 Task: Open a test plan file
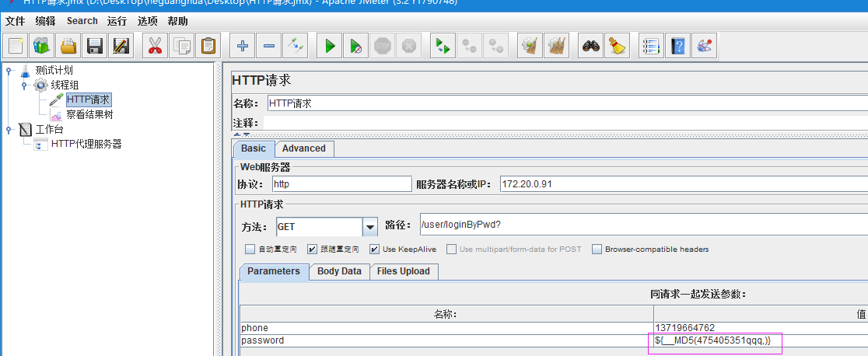click(68, 45)
